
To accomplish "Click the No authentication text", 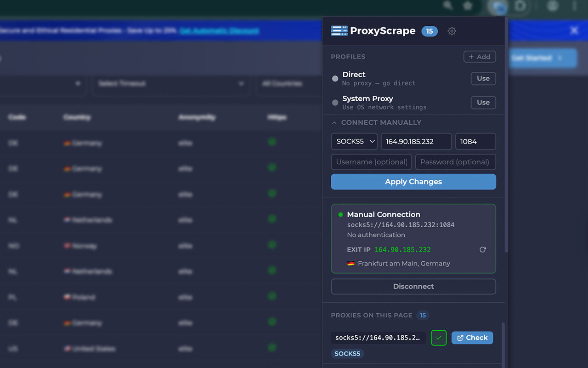I will [x=376, y=235].
